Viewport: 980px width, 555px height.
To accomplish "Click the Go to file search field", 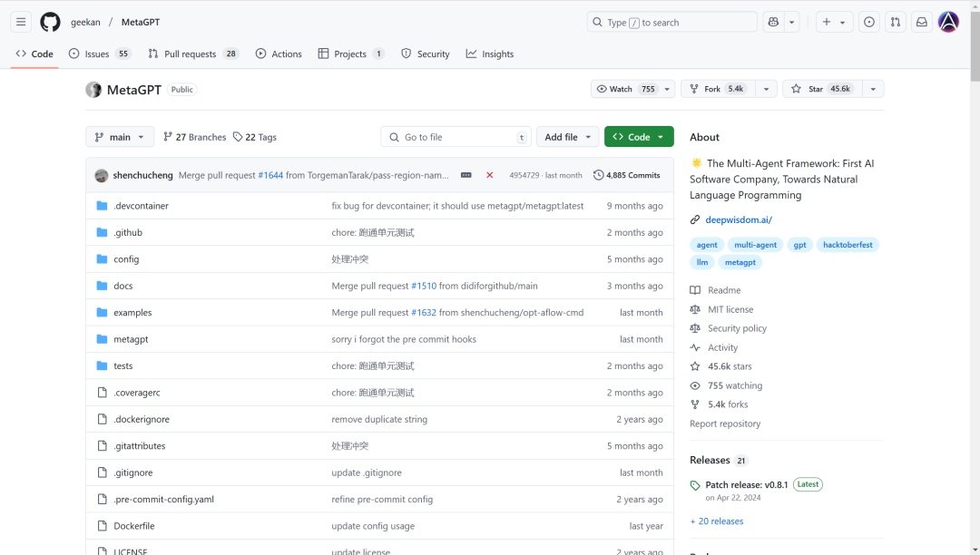I will [456, 137].
